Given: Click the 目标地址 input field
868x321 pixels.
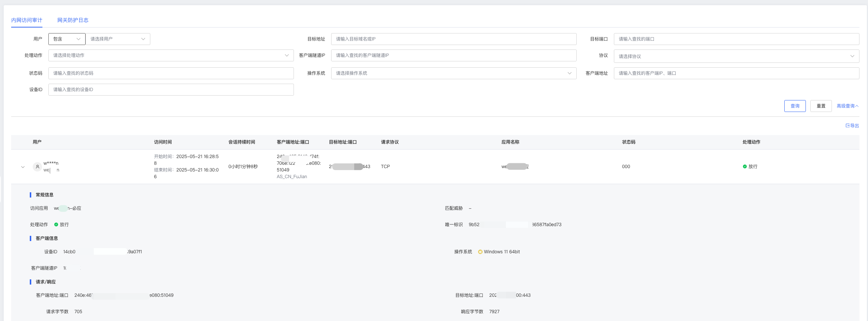Looking at the screenshot, I should pos(454,39).
